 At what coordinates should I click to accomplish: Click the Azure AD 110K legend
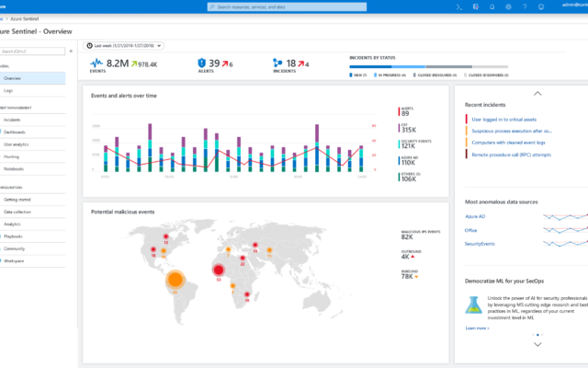tap(407, 161)
